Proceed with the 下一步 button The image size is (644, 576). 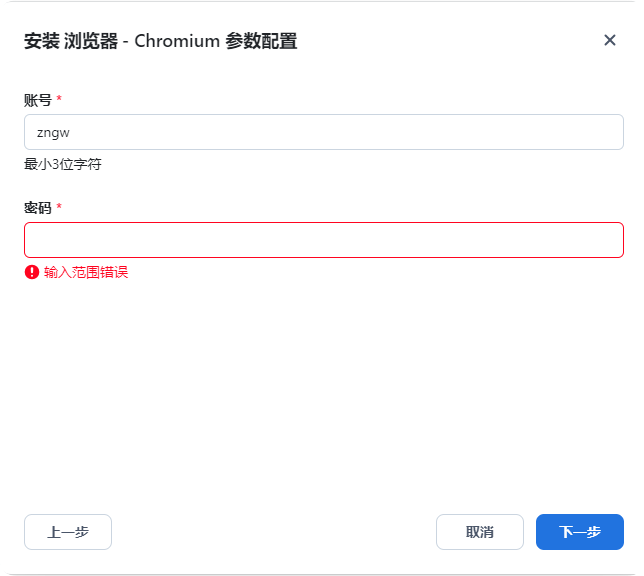580,532
